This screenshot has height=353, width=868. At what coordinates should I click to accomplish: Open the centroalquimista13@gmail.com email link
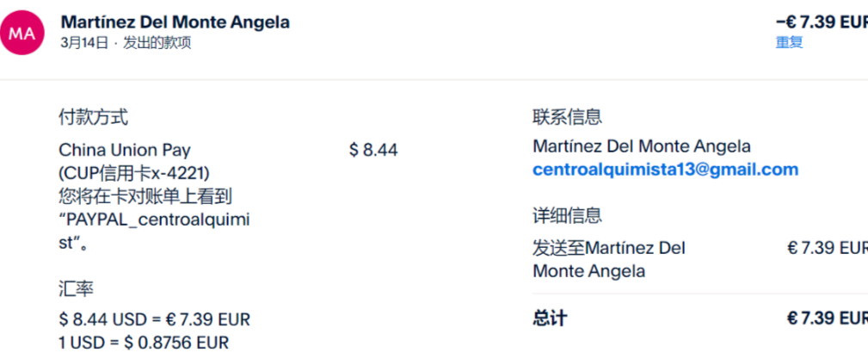pyautogui.click(x=665, y=170)
